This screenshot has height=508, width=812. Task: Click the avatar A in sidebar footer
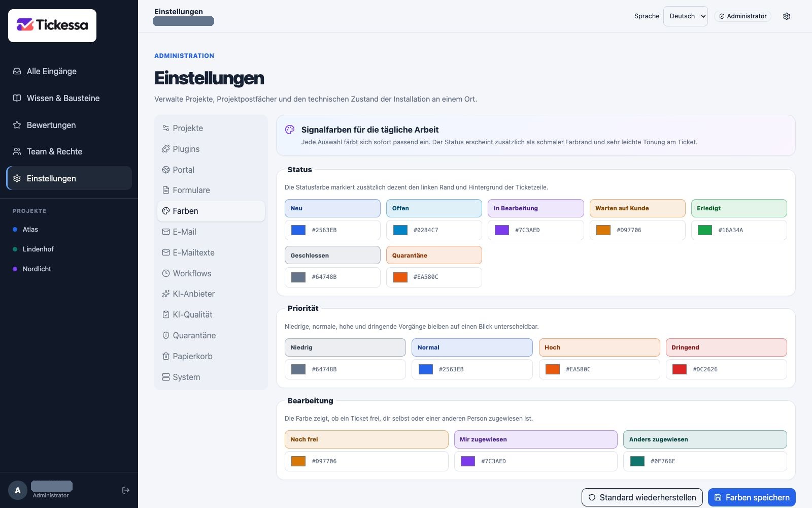(18, 490)
